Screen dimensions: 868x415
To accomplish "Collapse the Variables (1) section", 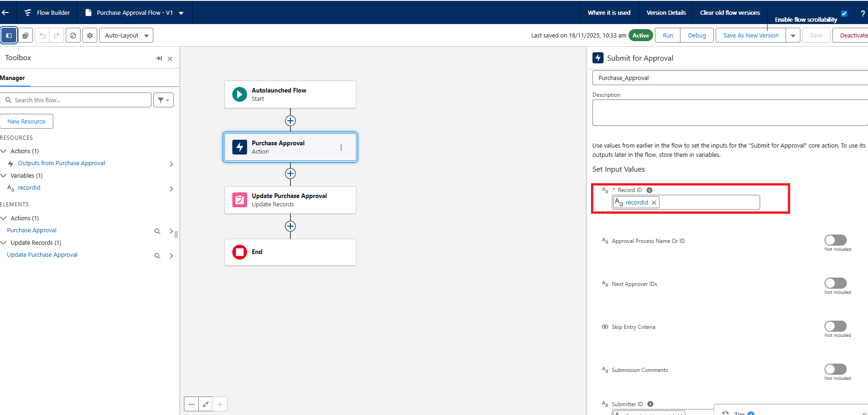I will pyautogui.click(x=4, y=176).
